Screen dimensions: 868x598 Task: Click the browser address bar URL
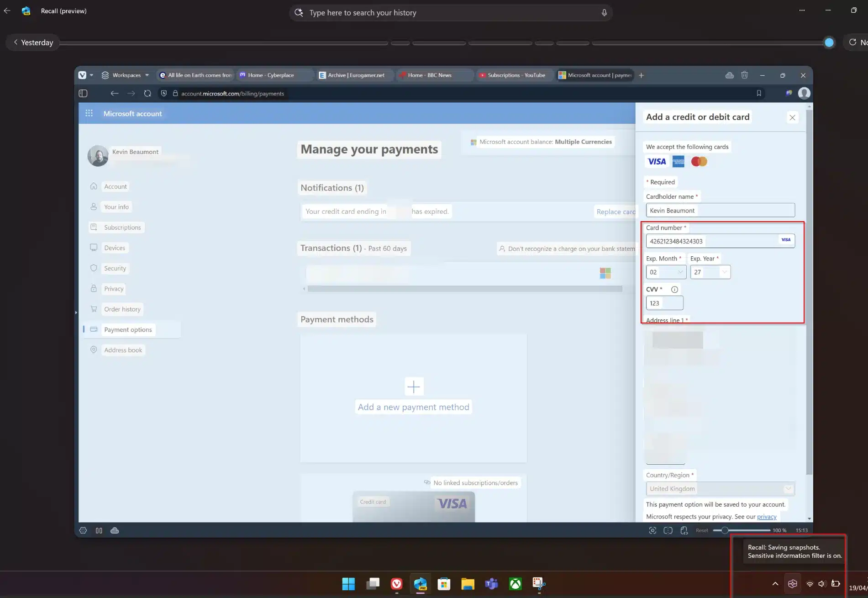click(x=232, y=94)
